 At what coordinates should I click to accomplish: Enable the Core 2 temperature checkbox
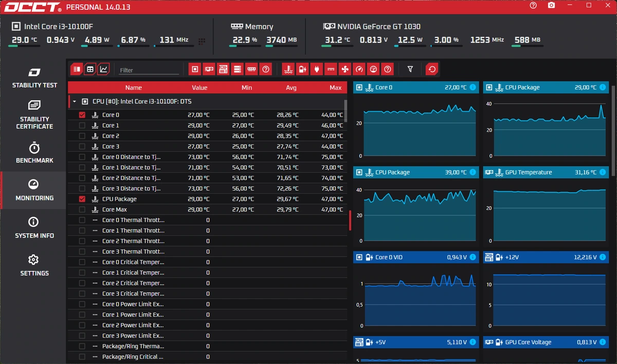click(82, 136)
